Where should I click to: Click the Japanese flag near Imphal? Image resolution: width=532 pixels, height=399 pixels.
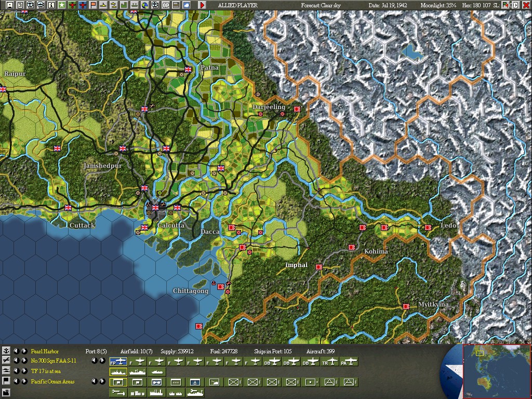coord(319,267)
